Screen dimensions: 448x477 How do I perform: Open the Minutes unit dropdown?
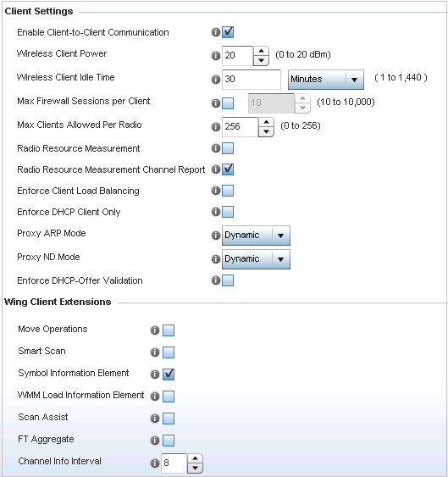click(x=326, y=80)
